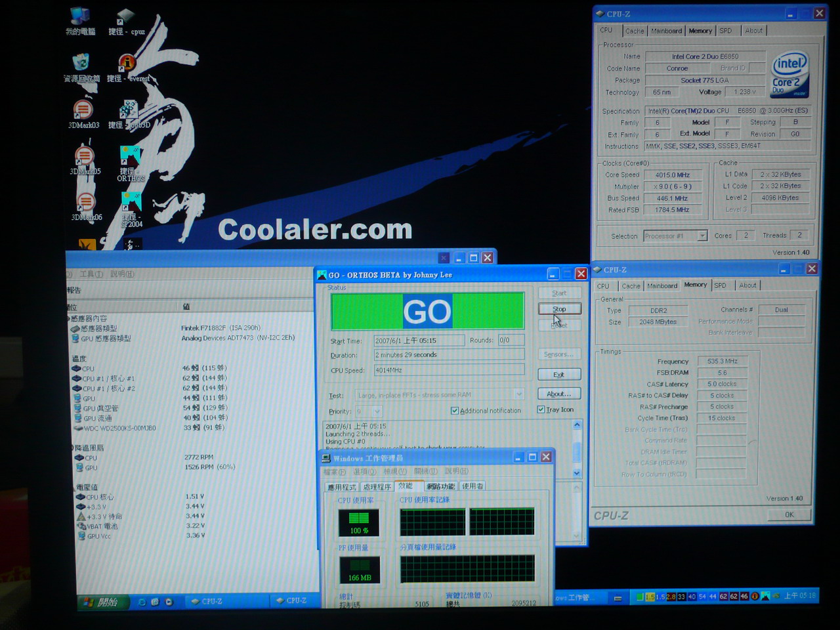The height and width of the screenshot is (630, 840).
Task: Click the CPU core voltage row icon
Action: click(81, 497)
